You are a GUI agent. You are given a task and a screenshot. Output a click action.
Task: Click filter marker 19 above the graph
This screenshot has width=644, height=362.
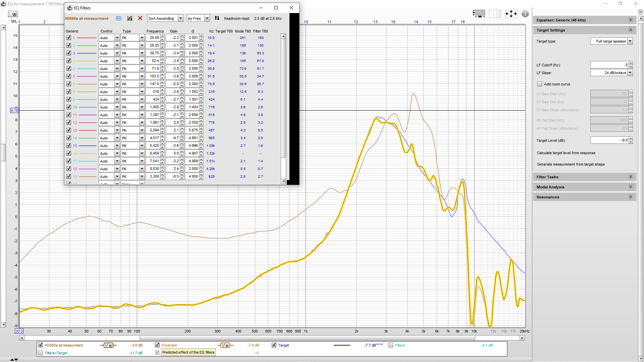tap(393, 22)
